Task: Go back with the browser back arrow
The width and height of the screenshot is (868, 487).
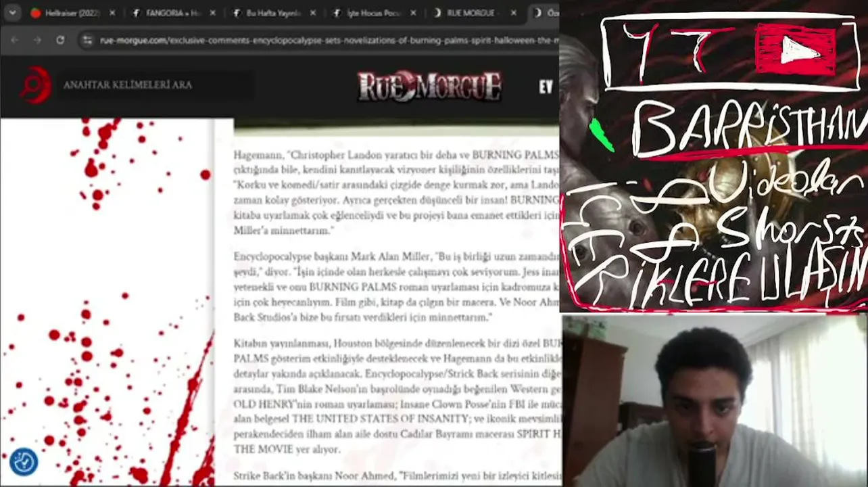Action: click(14, 40)
